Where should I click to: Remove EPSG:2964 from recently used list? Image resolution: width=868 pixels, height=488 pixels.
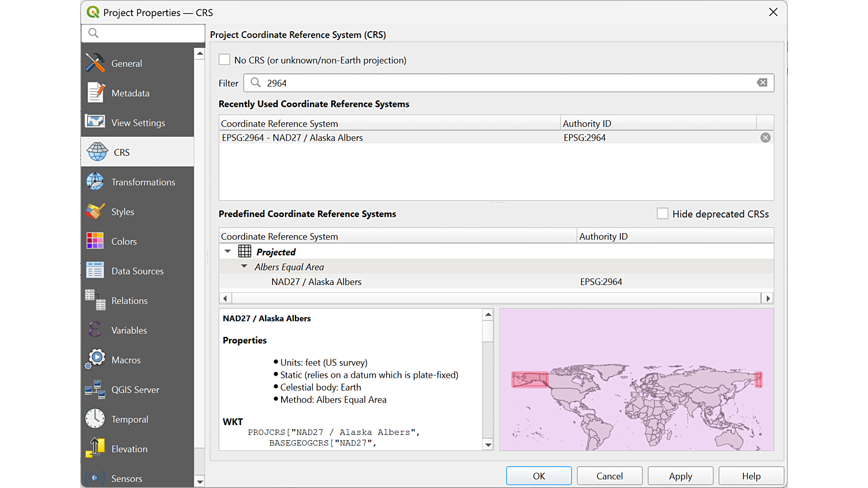[765, 138]
